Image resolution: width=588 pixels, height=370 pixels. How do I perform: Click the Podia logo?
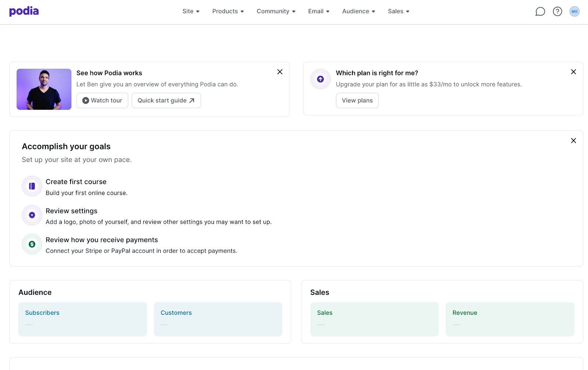pyautogui.click(x=24, y=11)
